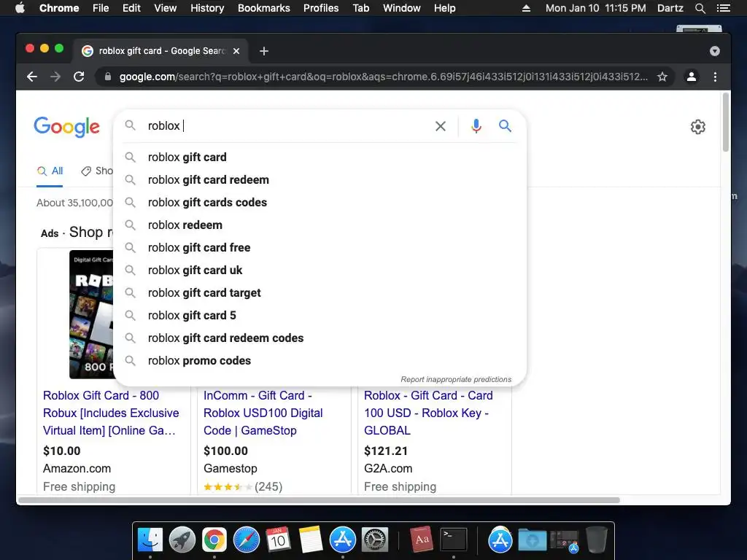
Task: Choose suggestion roblox gift card target
Action: pyautogui.click(x=320, y=293)
